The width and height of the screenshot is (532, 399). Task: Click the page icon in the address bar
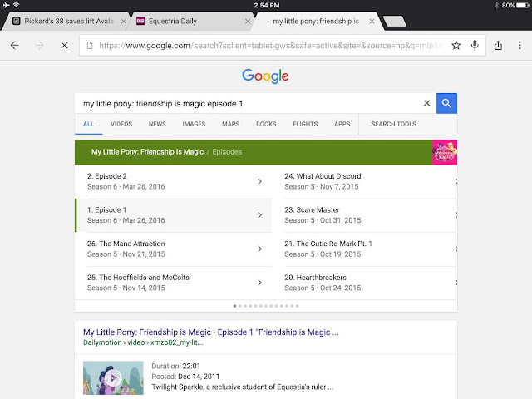90,45
